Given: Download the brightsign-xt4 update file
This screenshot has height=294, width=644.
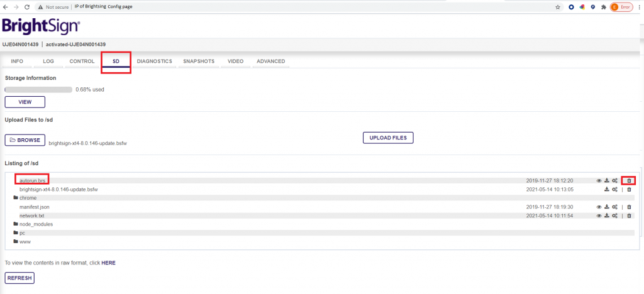Looking at the screenshot, I should pyautogui.click(x=607, y=189).
